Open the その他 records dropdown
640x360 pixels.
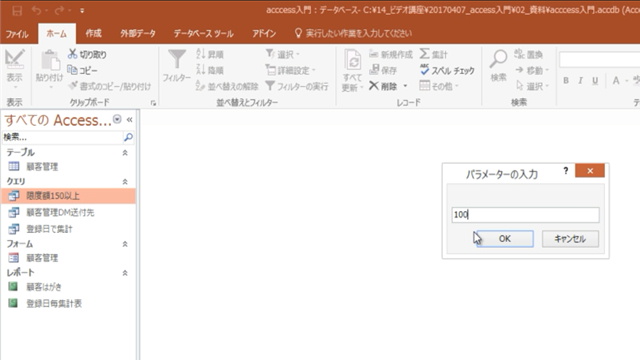pyautogui.click(x=439, y=86)
